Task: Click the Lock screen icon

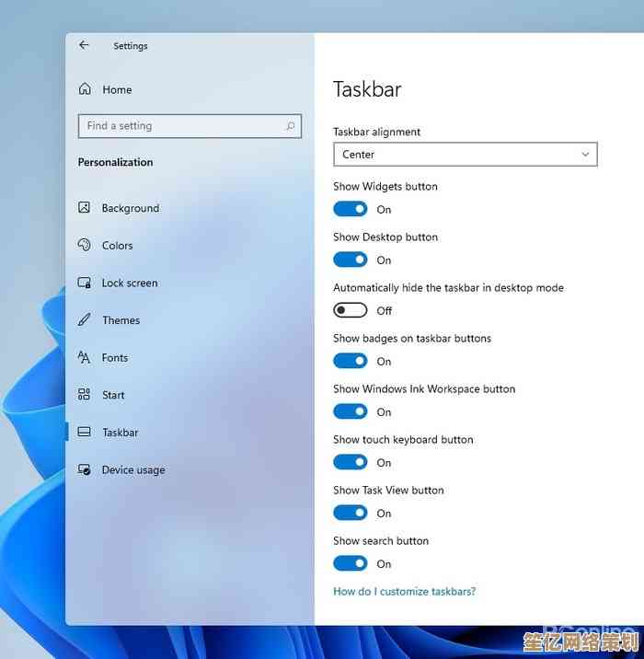Action: [x=84, y=283]
